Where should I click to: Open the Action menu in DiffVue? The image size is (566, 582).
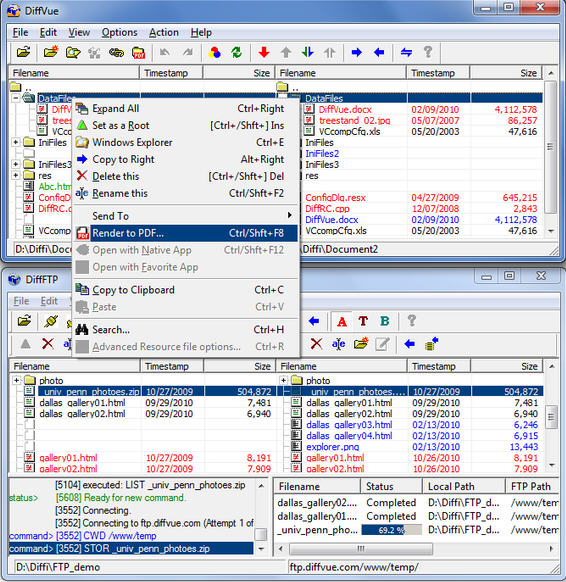(x=164, y=33)
